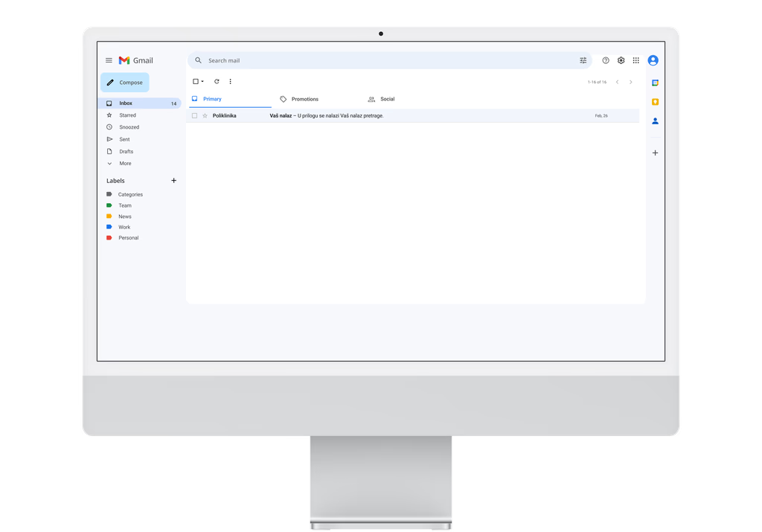
Task: Open the three-dot more options menu
Action: tap(230, 82)
